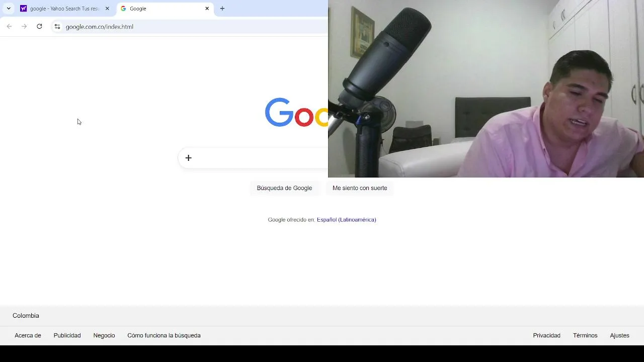Close the Google tab
Viewport: 644px width, 362px height.
pyautogui.click(x=207, y=9)
